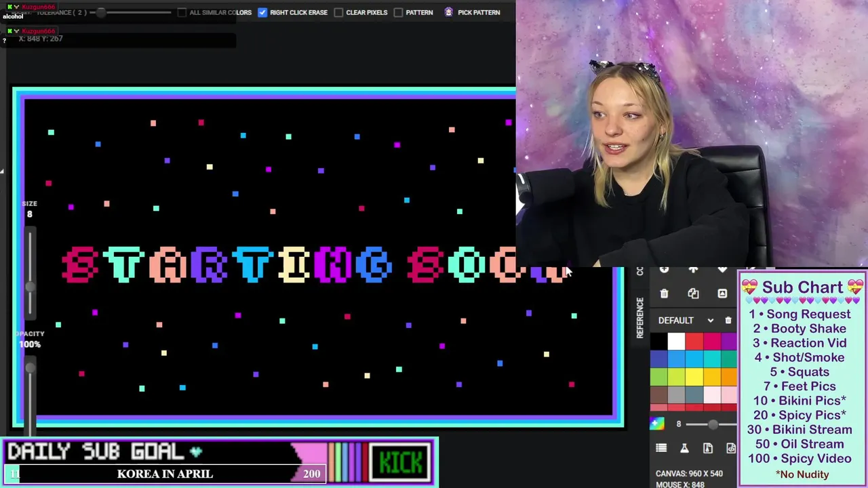Select the black color swatch
868x488 pixels.
658,342
